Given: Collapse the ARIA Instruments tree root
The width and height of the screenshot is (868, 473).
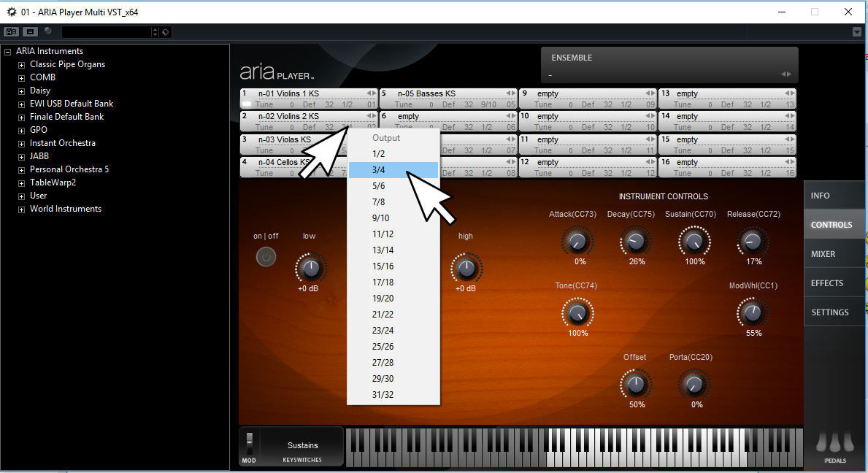Looking at the screenshot, I should 8,51.
